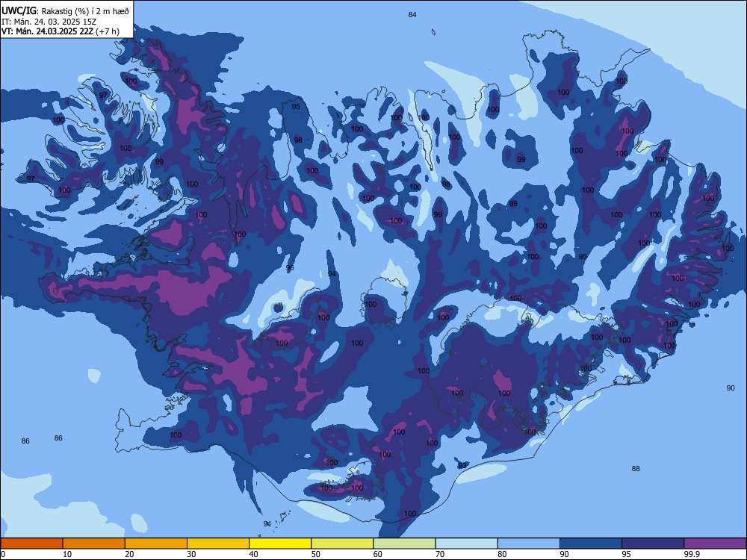Image resolution: width=747 pixels, height=560 pixels.
Task: Click the bright yellow 40–50 legend swatch
Action: click(280, 544)
